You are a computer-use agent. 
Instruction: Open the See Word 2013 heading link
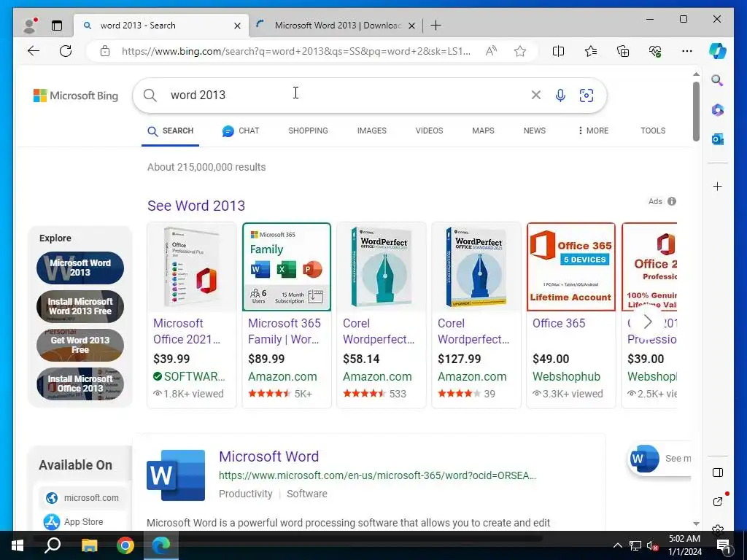tap(196, 206)
